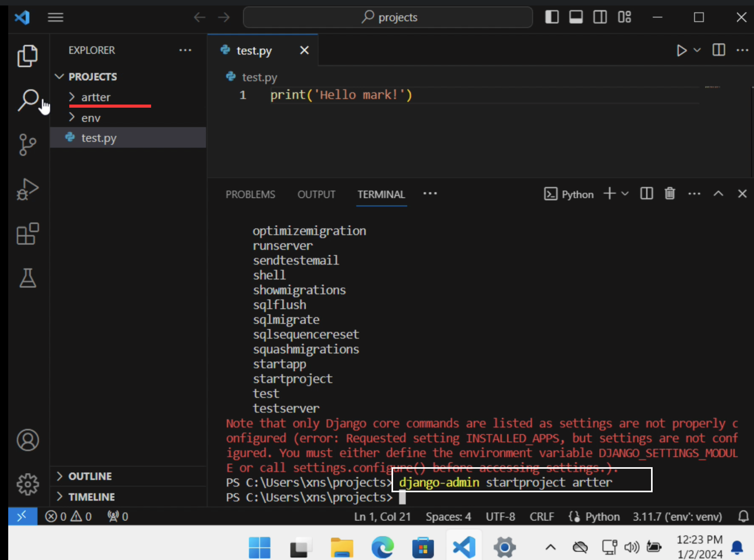The height and width of the screenshot is (560, 754).
Task: Run the Python file with play button
Action: point(682,50)
